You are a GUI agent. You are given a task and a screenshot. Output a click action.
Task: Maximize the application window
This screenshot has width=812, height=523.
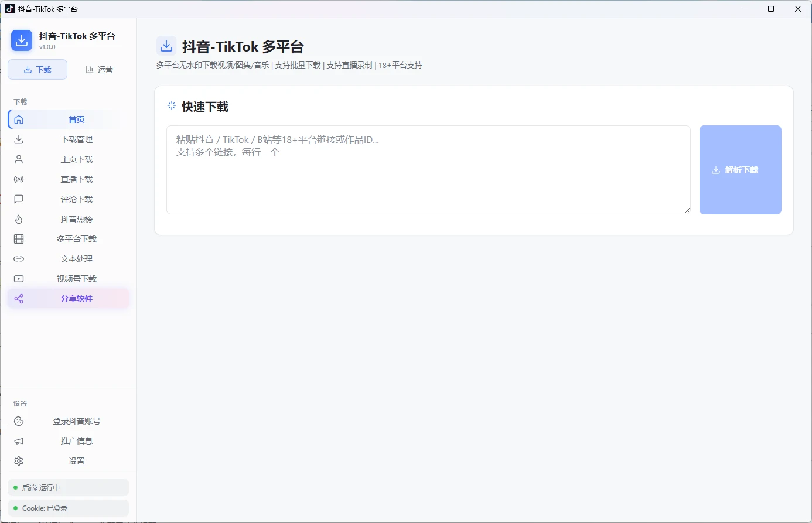click(771, 9)
